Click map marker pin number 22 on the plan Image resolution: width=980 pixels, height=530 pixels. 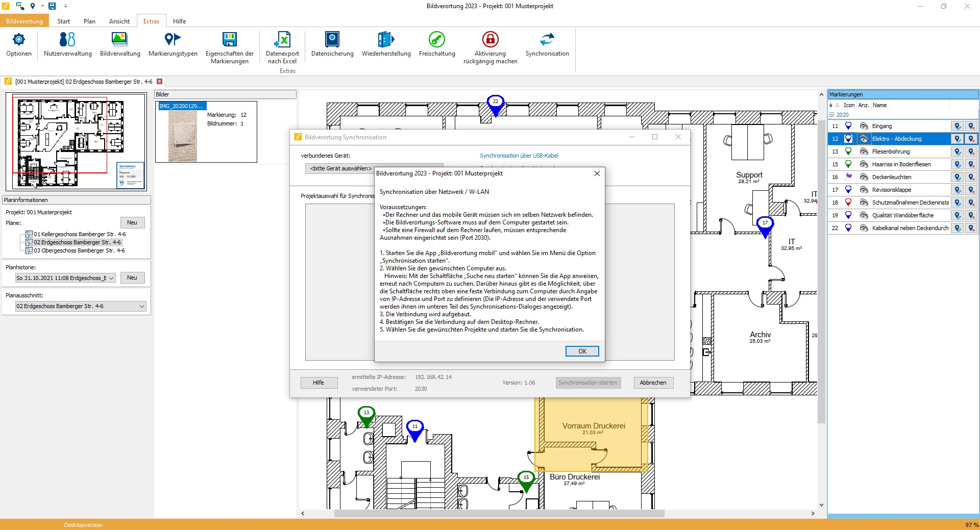coord(495,105)
